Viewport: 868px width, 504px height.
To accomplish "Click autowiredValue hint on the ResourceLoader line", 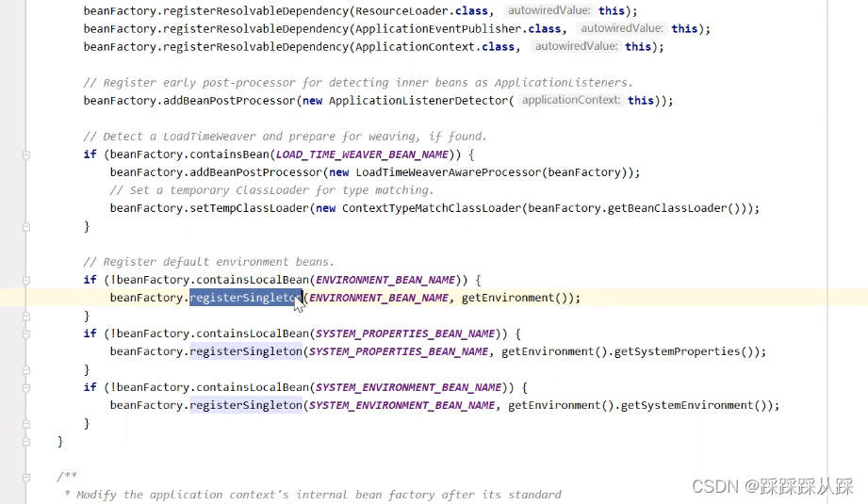I will coord(549,10).
